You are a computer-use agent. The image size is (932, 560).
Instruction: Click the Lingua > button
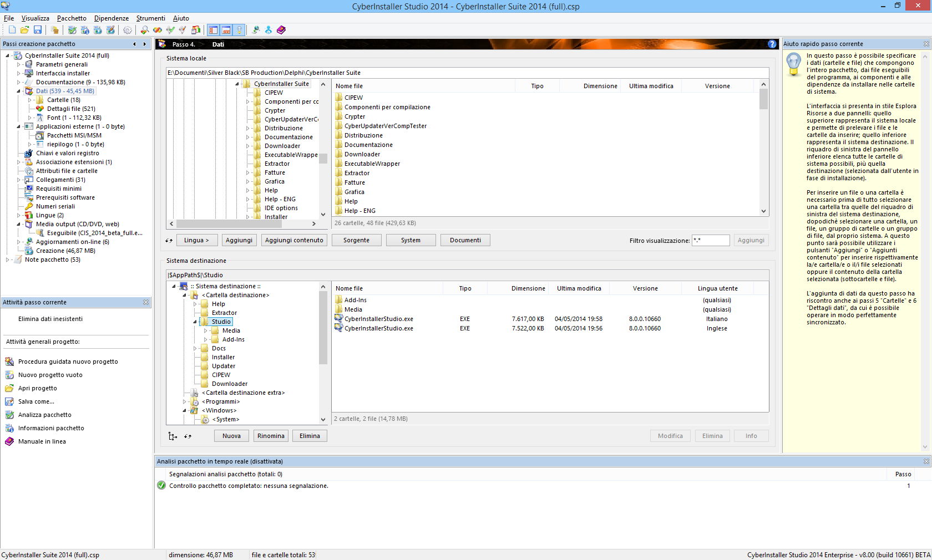coord(196,240)
